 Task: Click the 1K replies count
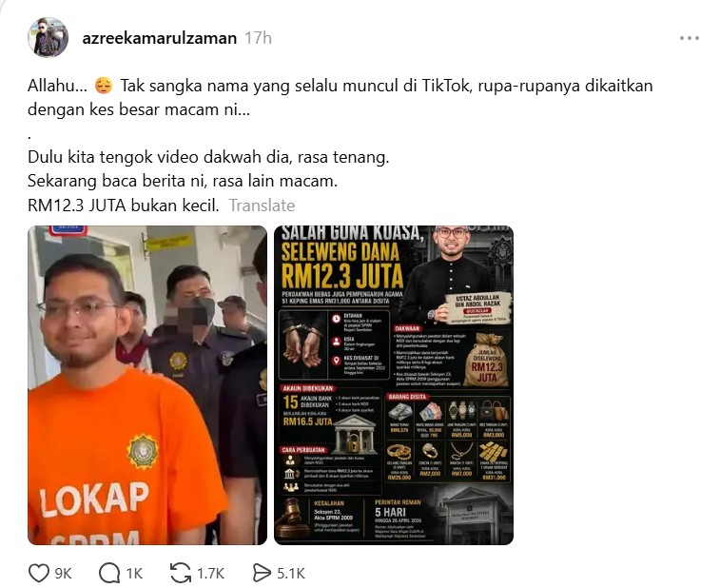pos(134,574)
